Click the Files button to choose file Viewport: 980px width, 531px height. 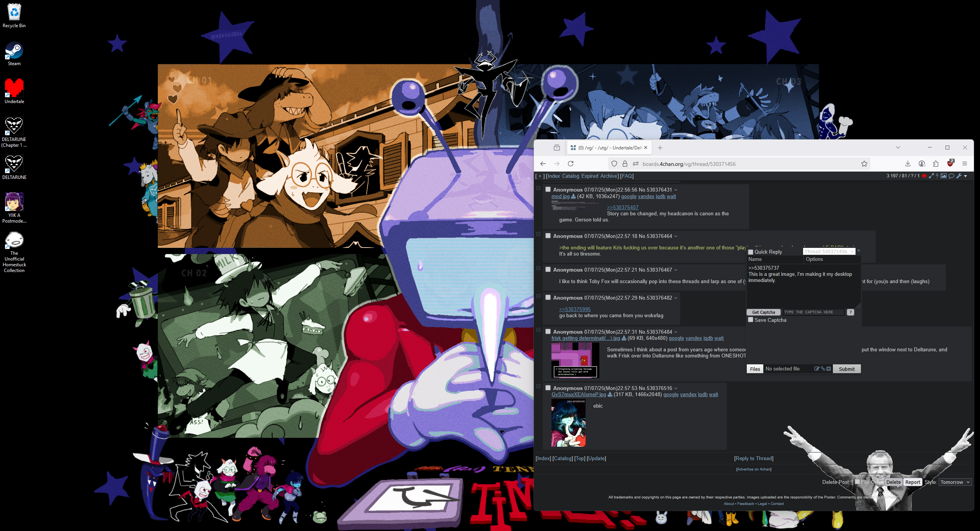tap(755, 369)
